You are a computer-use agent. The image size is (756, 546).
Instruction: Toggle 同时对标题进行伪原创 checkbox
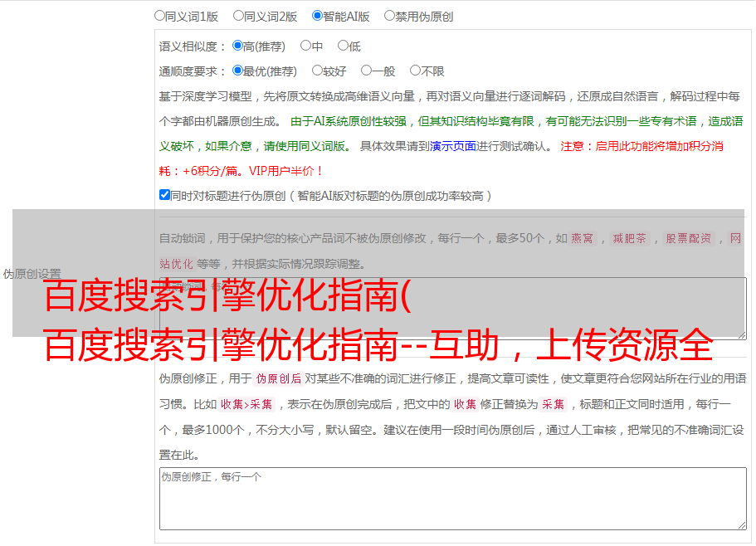coord(164,195)
